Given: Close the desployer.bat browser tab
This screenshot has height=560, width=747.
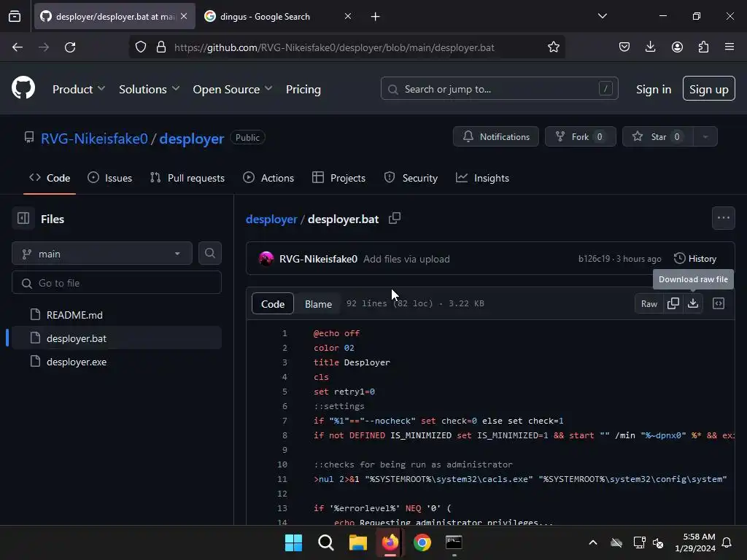Looking at the screenshot, I should pos(184,16).
